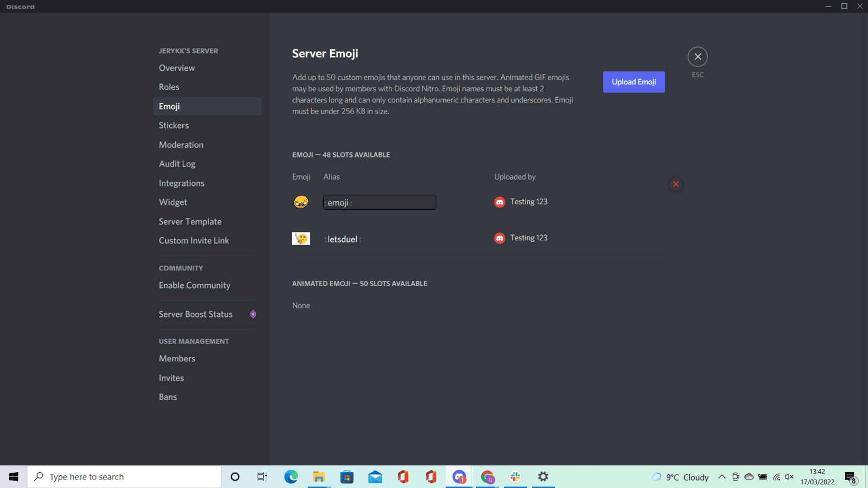
Task: Upload a new emoji
Action: (633, 82)
